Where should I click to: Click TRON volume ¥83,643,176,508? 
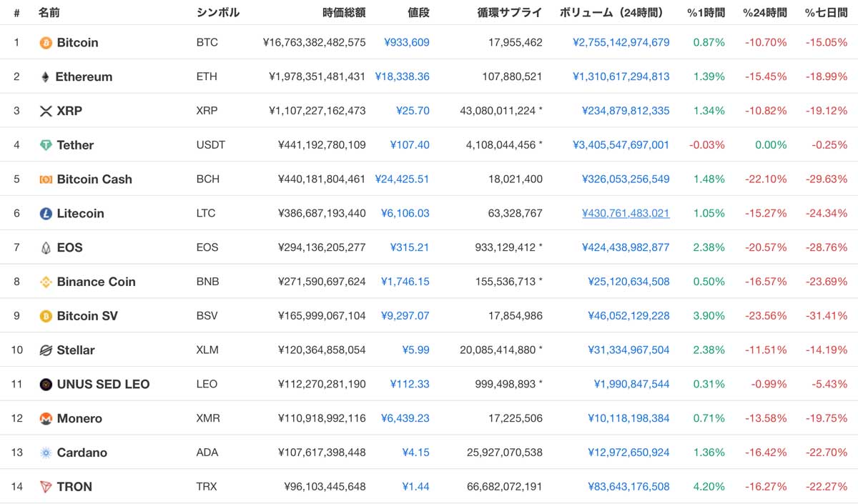[628, 487]
